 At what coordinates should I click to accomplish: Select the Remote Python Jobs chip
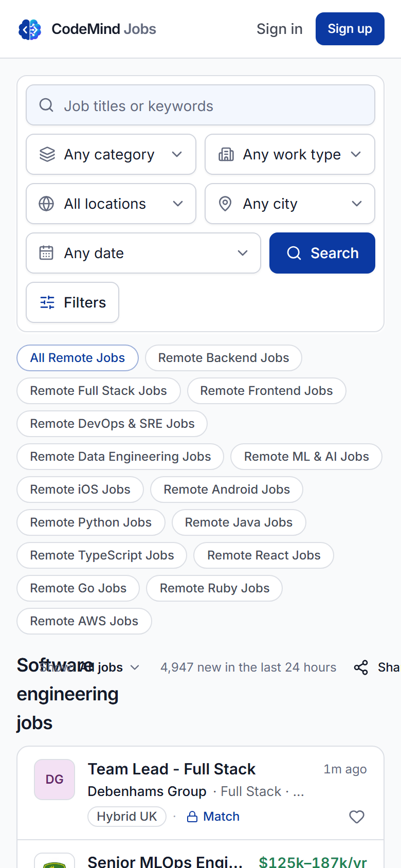coord(91,522)
